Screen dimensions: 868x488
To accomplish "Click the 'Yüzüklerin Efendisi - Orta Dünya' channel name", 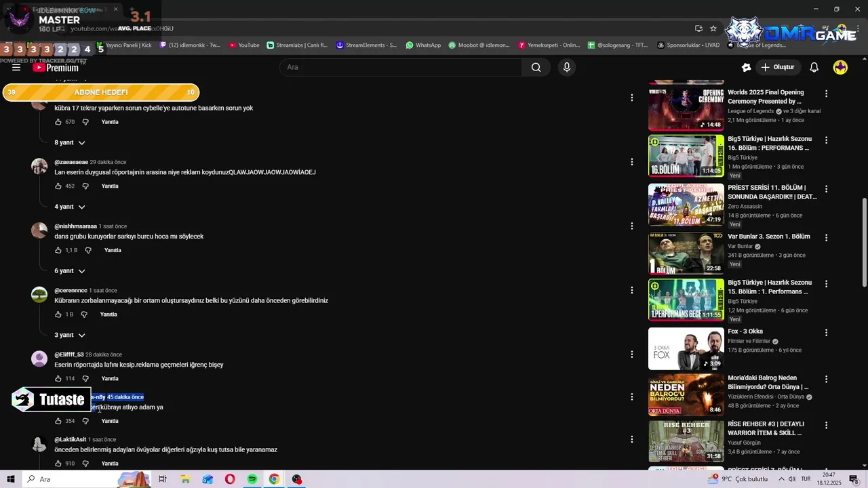I will coord(766,396).
